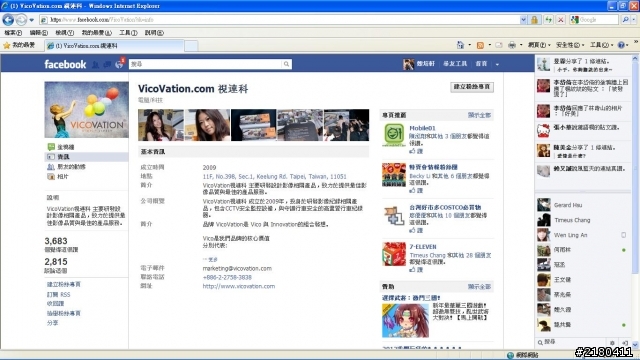Viewport: 640px width, 360px height.
Task: Open the search provider dropdown arrow
Action: click(x=634, y=20)
